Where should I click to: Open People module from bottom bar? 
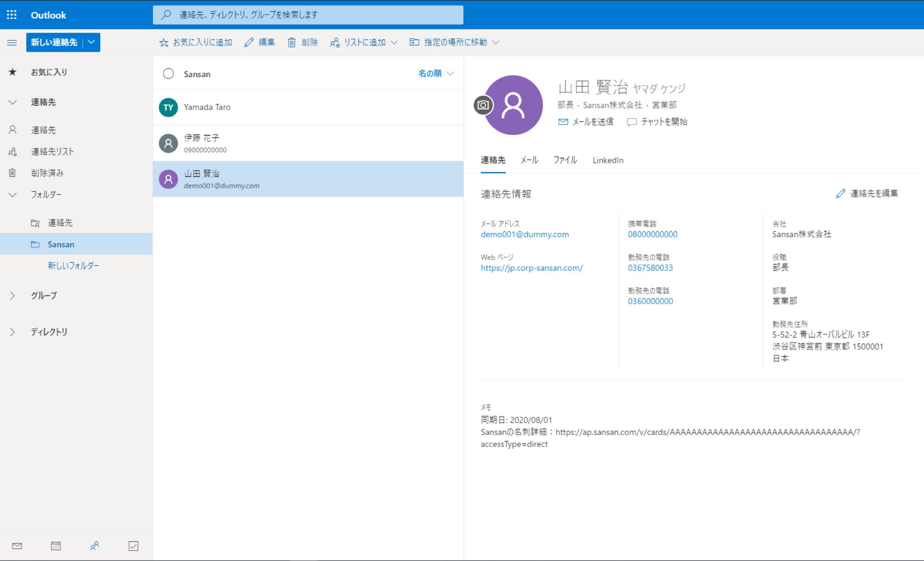click(x=95, y=546)
